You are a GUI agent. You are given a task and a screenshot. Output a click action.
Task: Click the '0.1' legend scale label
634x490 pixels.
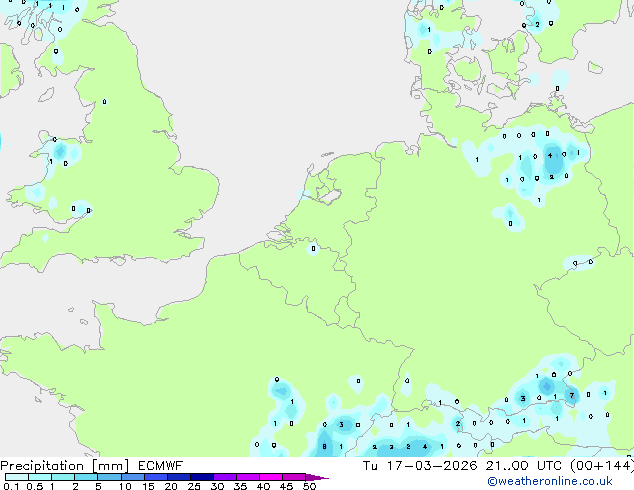pos(11,486)
